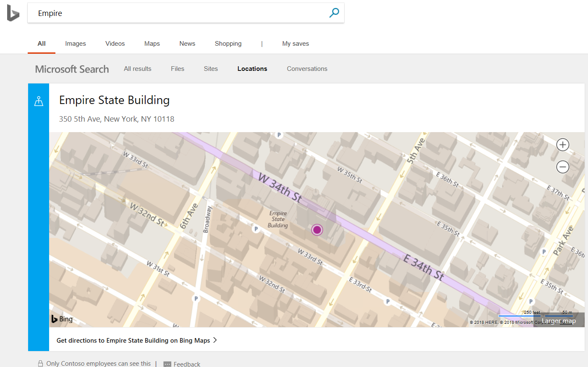
Task: Click the parking P icon near Broadway
Action: [x=256, y=228]
